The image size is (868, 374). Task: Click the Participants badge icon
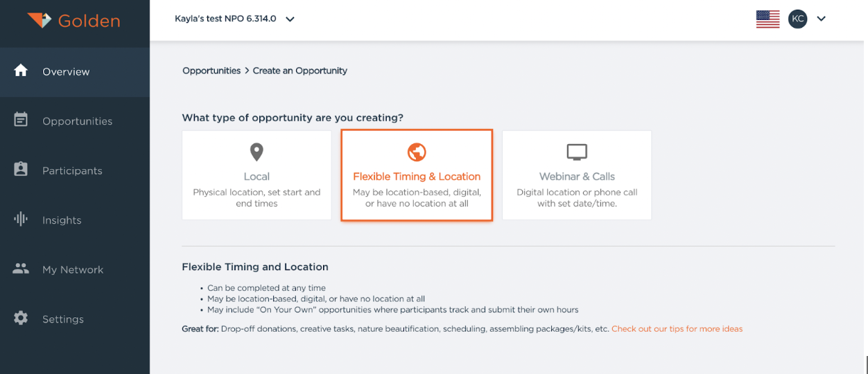point(21,170)
